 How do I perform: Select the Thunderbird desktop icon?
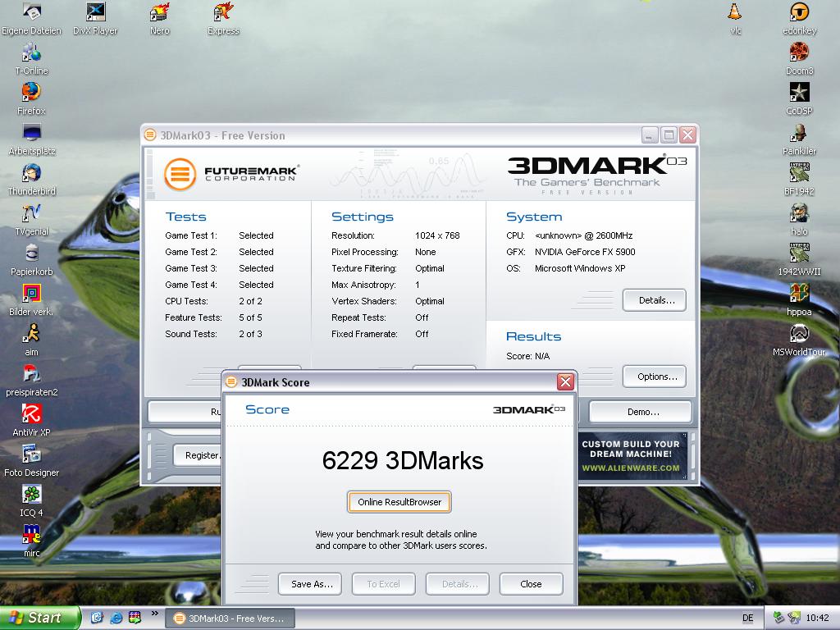point(32,180)
